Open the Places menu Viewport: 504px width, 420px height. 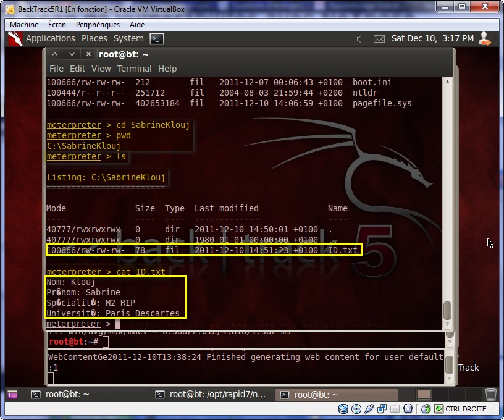pyautogui.click(x=94, y=38)
